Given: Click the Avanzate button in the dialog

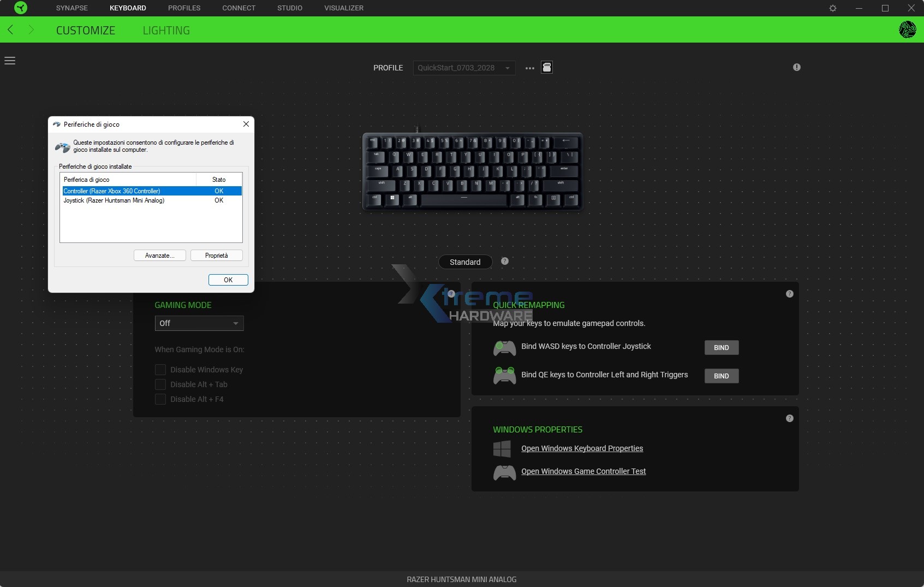Looking at the screenshot, I should coord(159,255).
